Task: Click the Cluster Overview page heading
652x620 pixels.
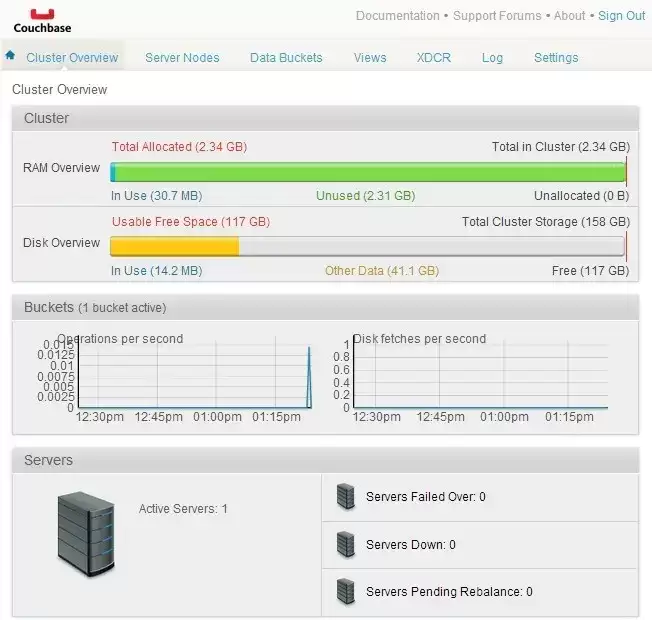Action: 59,89
